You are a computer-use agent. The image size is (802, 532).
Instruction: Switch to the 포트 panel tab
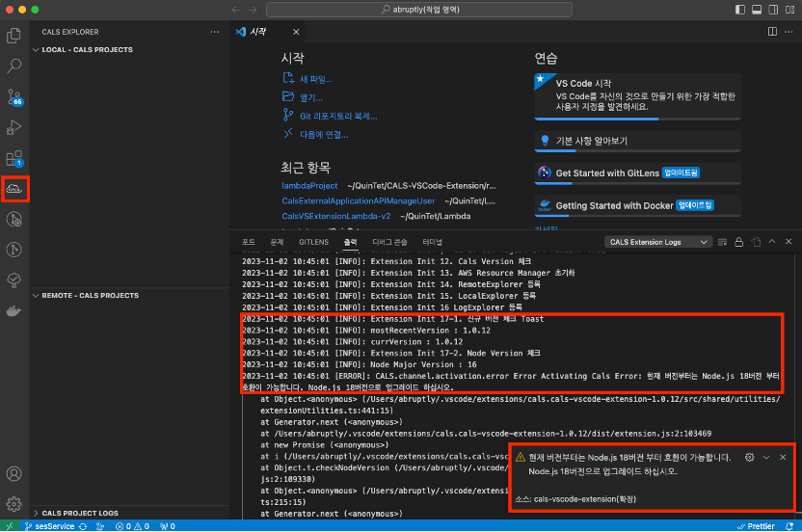(249, 242)
